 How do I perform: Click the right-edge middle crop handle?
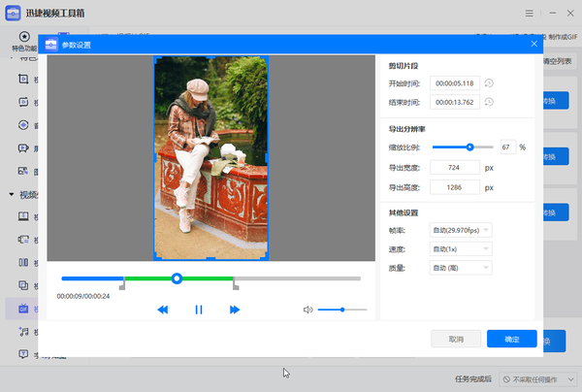[267, 158]
